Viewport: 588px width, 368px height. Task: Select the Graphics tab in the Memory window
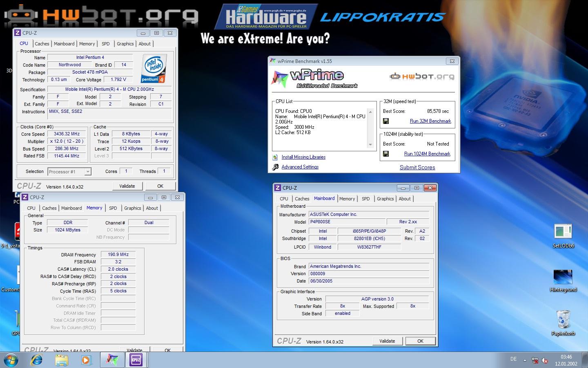coord(133,208)
